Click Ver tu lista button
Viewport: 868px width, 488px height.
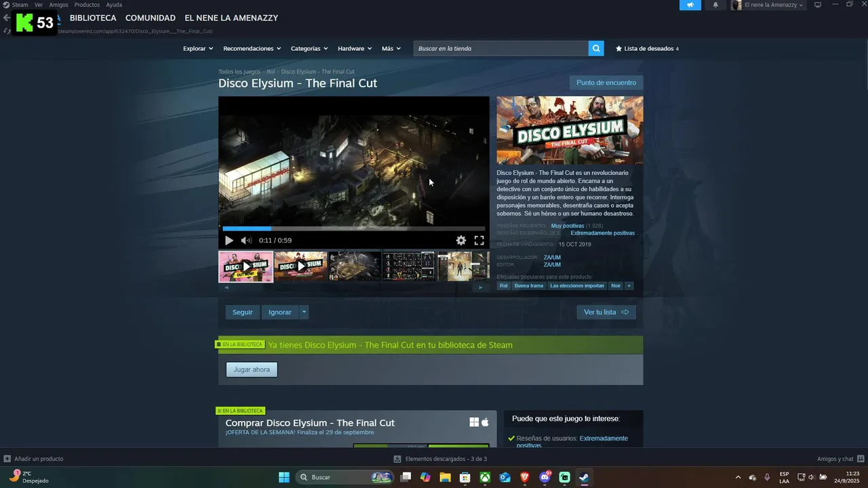pyautogui.click(x=606, y=312)
